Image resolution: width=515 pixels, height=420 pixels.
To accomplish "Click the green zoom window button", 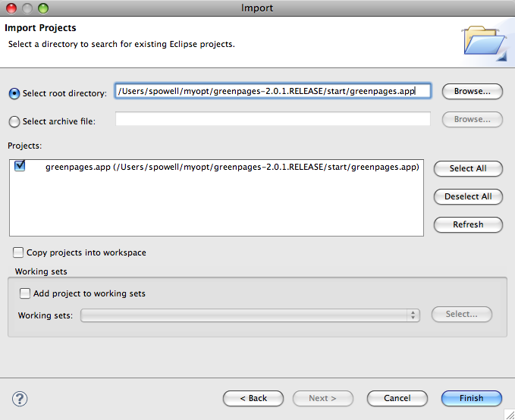I will [x=43, y=8].
